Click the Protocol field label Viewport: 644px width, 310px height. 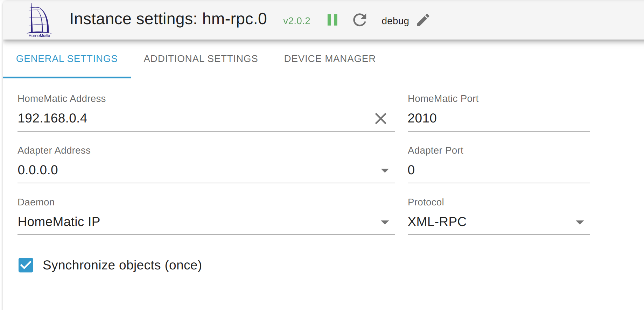pos(426,202)
